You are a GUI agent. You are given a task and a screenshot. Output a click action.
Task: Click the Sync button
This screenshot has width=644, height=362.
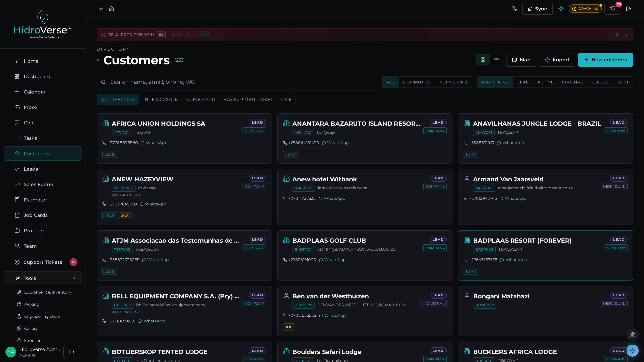[x=538, y=9]
